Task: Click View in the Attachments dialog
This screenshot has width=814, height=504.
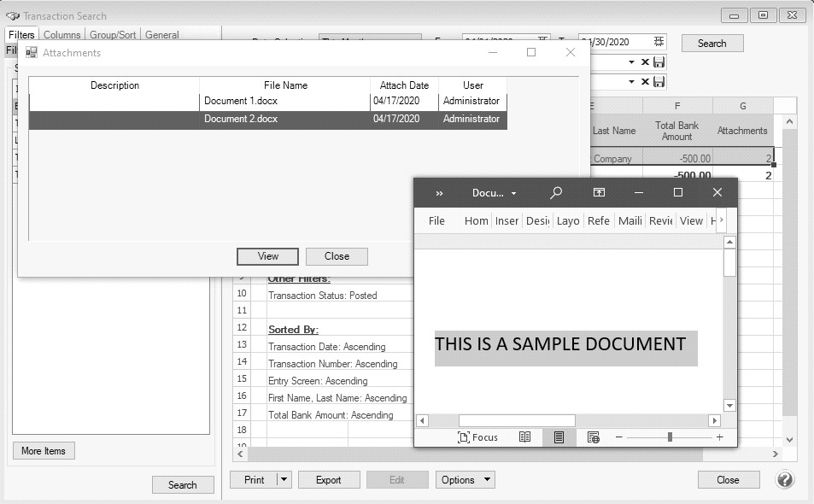Action: pos(267,256)
